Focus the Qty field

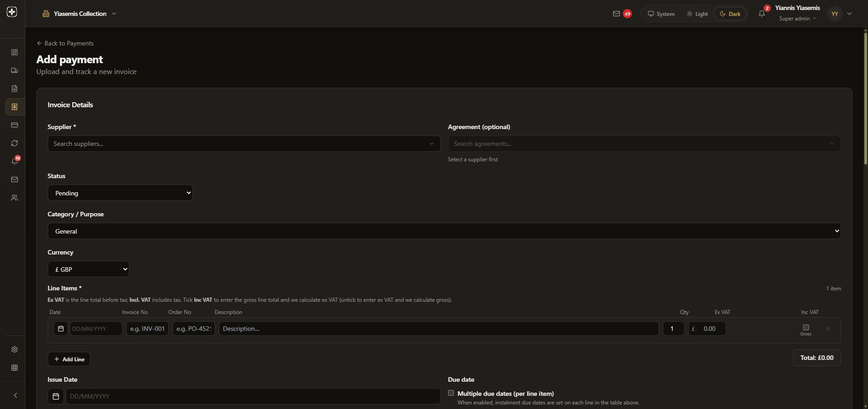pyautogui.click(x=673, y=329)
